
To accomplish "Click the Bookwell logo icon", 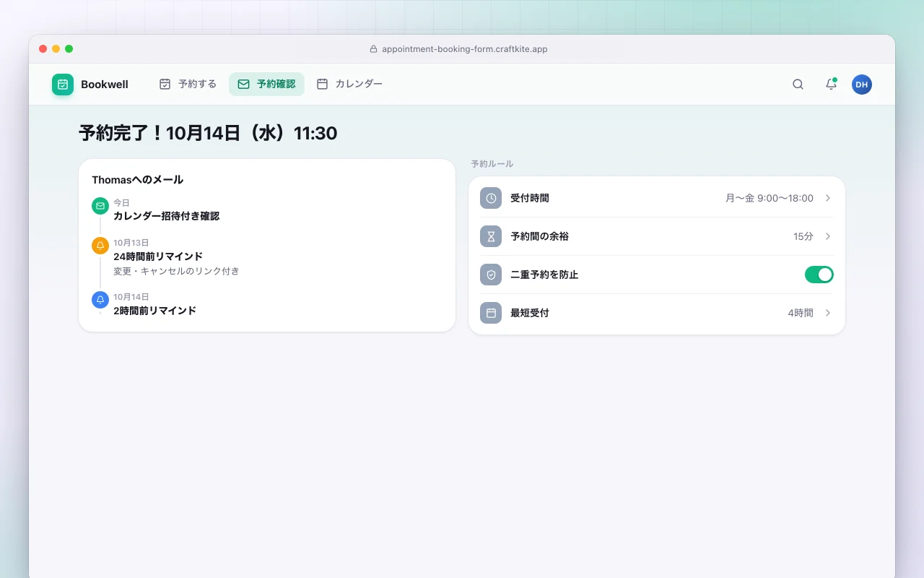I will pyautogui.click(x=63, y=85).
